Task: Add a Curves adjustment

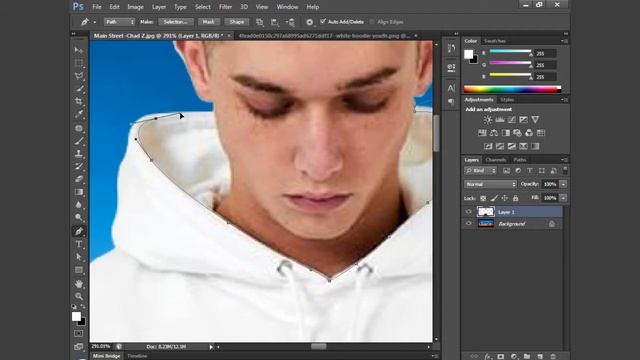Action: 511,120
